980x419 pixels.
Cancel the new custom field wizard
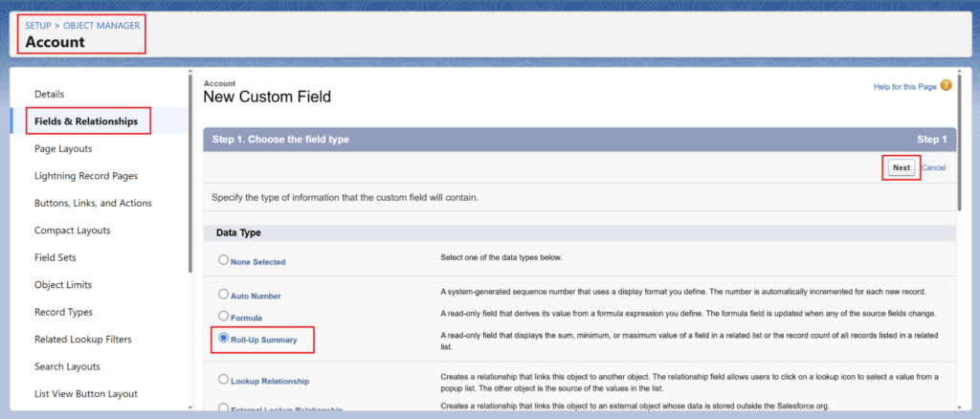[933, 167]
